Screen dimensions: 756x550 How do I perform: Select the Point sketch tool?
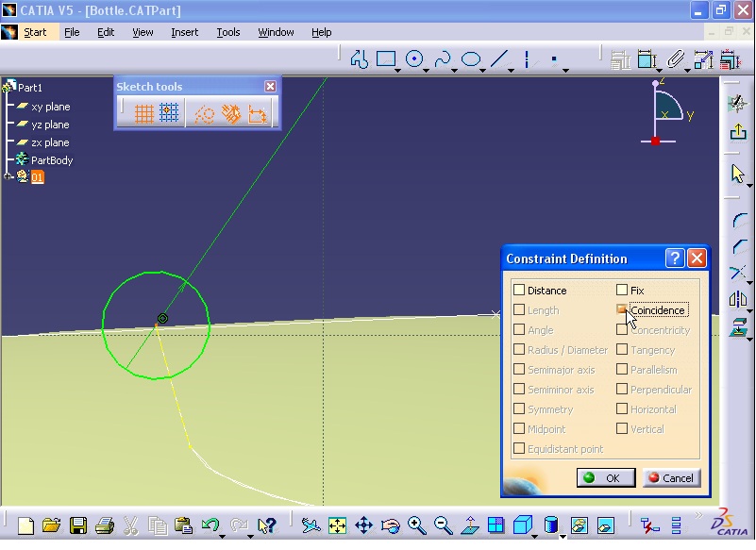coord(554,58)
